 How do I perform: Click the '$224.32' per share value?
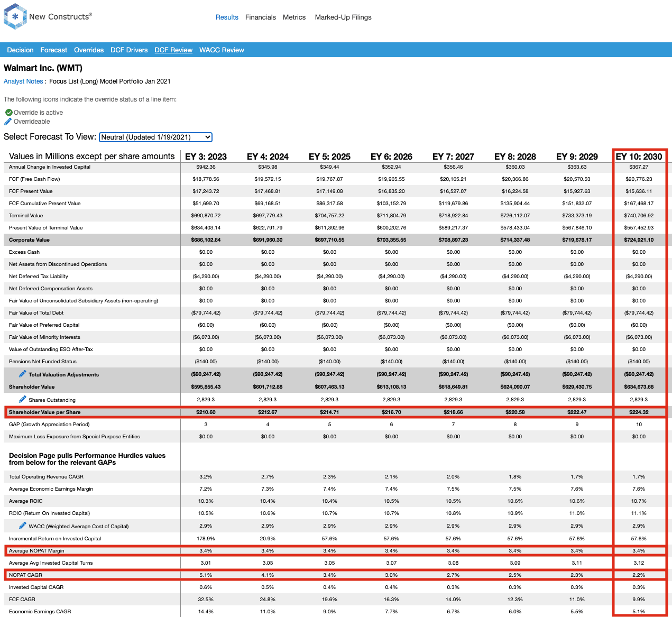(x=639, y=412)
